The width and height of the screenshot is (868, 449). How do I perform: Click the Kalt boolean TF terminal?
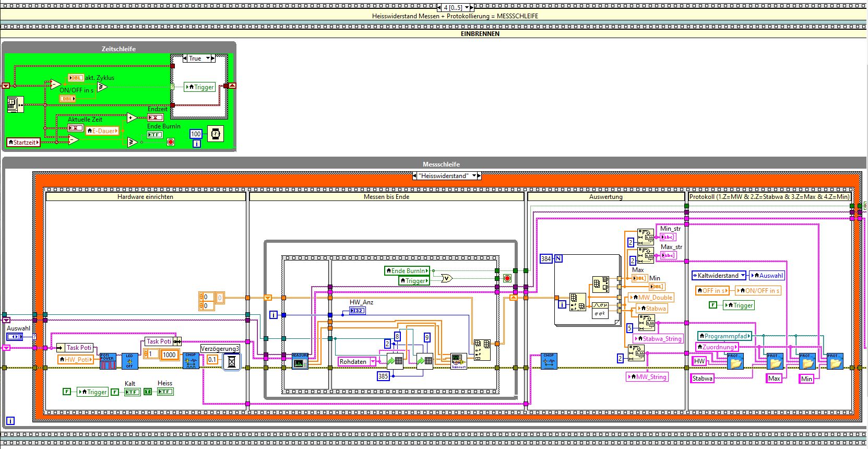pos(132,392)
